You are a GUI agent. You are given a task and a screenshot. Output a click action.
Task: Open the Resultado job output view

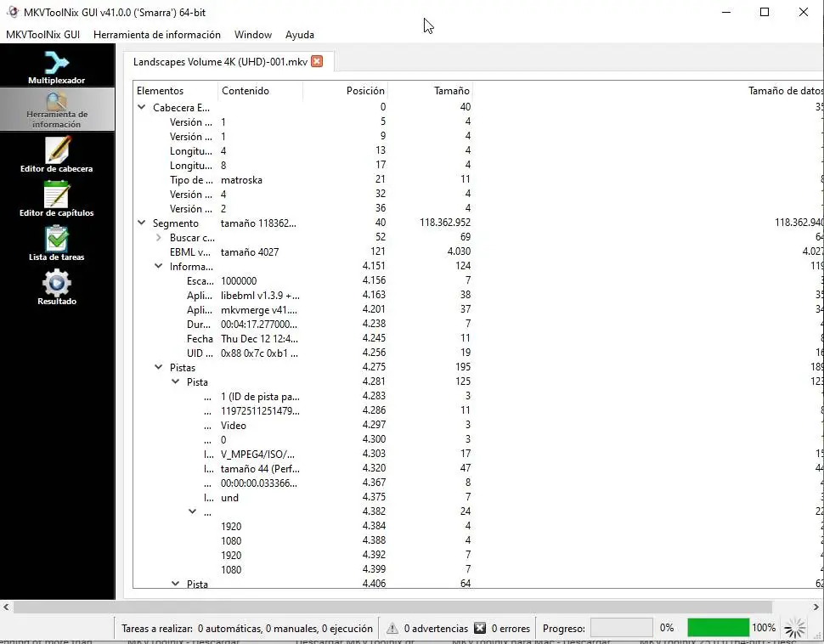[57, 286]
